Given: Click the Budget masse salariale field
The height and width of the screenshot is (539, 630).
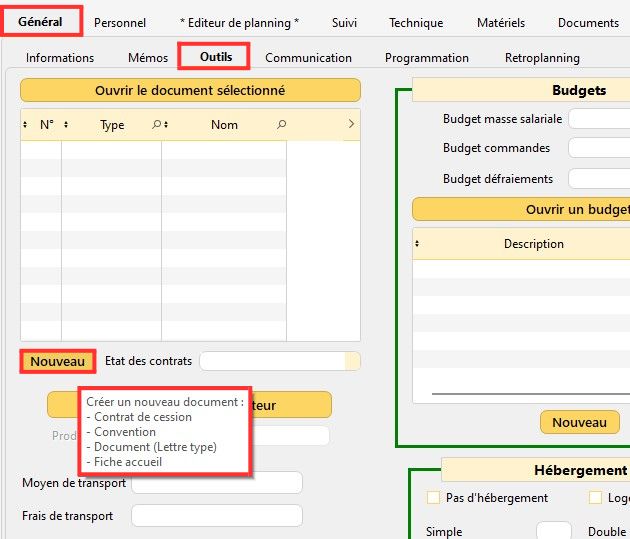Looking at the screenshot, I should (598, 119).
